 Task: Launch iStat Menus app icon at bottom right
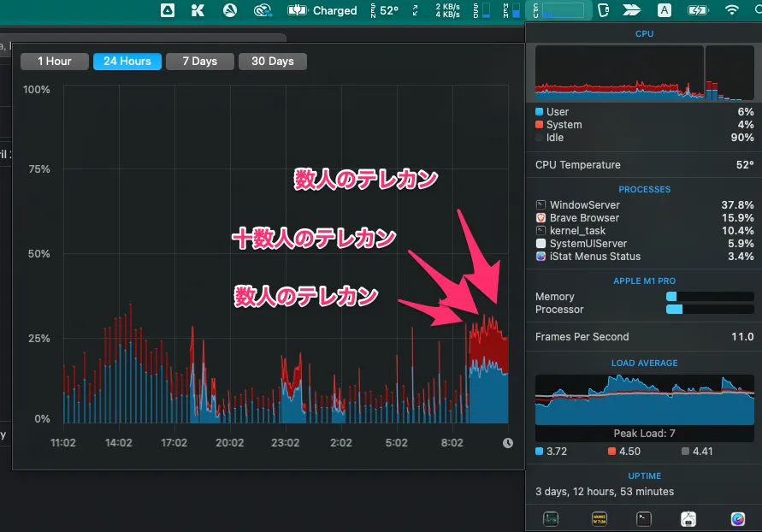coord(737,518)
